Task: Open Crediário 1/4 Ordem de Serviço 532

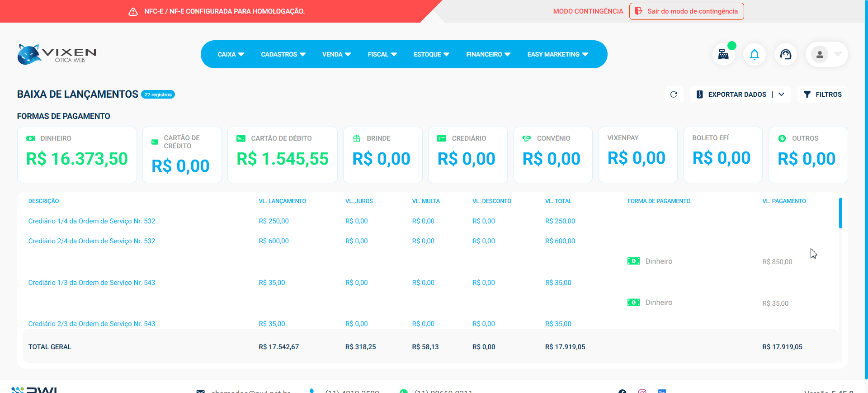Action: click(92, 221)
